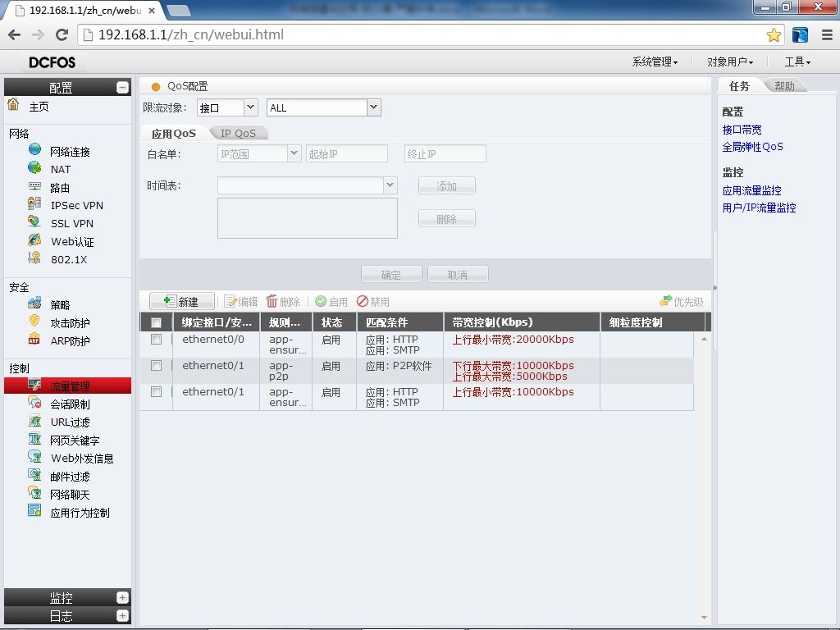The height and width of the screenshot is (630, 840).
Task: Check the ethernet0/1 上行最小带宽:10000Kbps row
Action: point(157,391)
